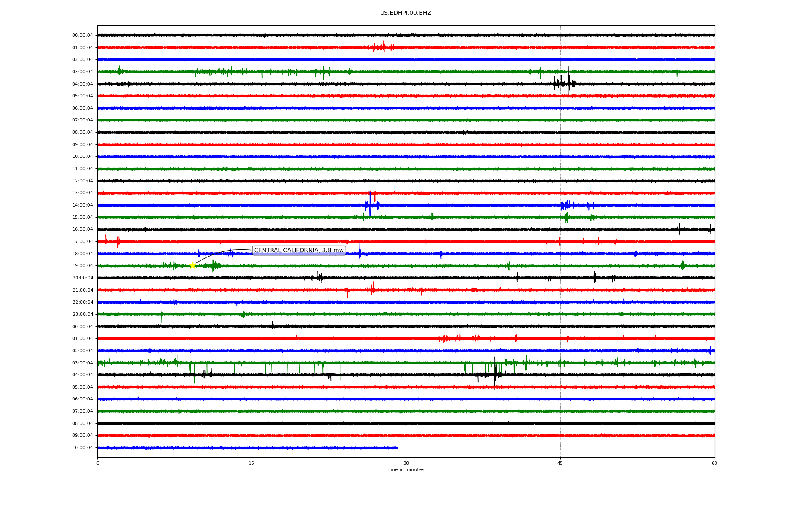
Task: Select the 19:00:04 trace label
Action: [x=82, y=266]
